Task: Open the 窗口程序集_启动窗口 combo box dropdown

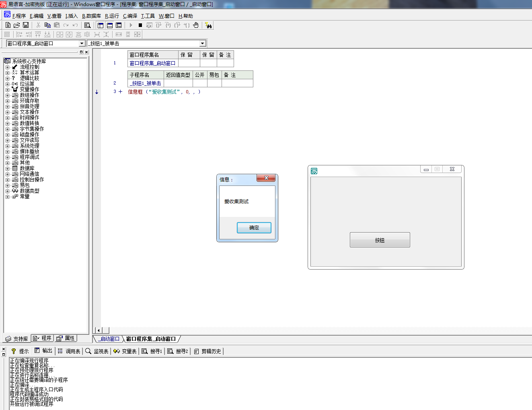Action: [x=82, y=43]
